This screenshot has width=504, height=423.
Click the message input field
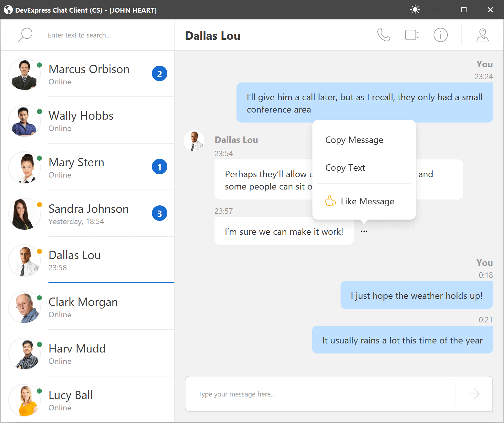291,394
